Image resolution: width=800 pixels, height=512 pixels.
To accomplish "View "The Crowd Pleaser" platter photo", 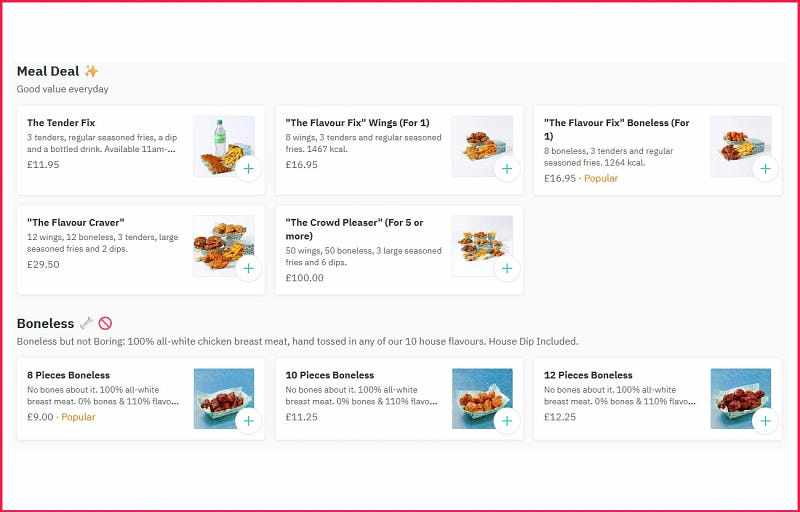I will [x=480, y=244].
